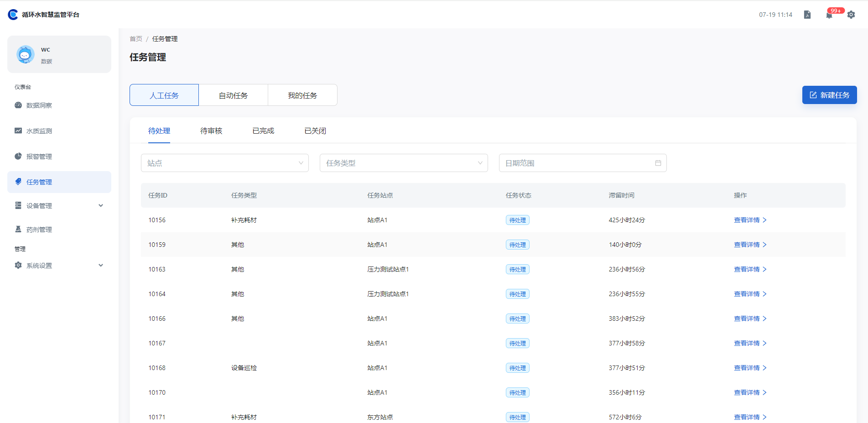View details link for task 10171

(750, 417)
